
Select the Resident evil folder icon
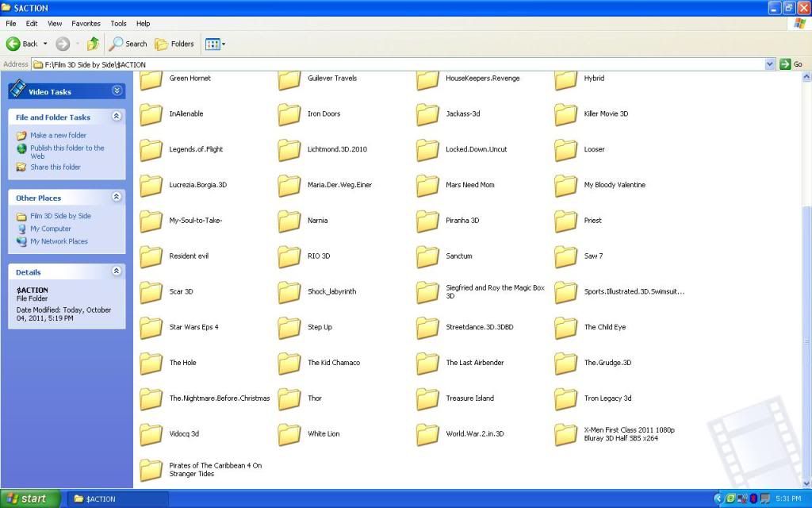[151, 256]
